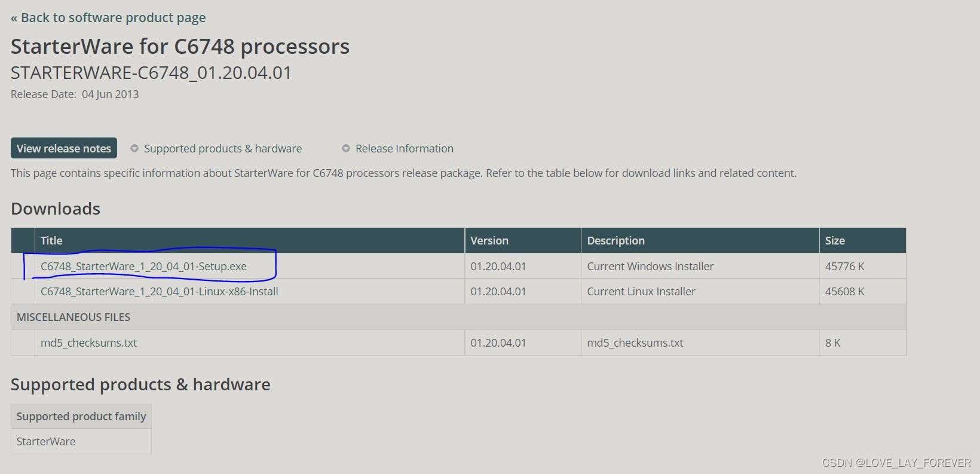Image resolution: width=980 pixels, height=474 pixels.
Task: Click MISCELLANEOUS FILES section row
Action: 458,317
